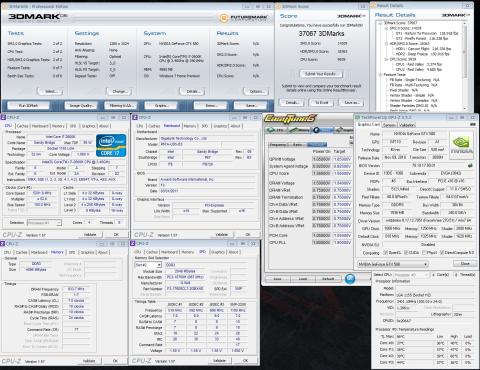Viewport: 480px width, 370px height.
Task: Collapse the 3DMark Score node in Result Details
Action: click(380, 23)
